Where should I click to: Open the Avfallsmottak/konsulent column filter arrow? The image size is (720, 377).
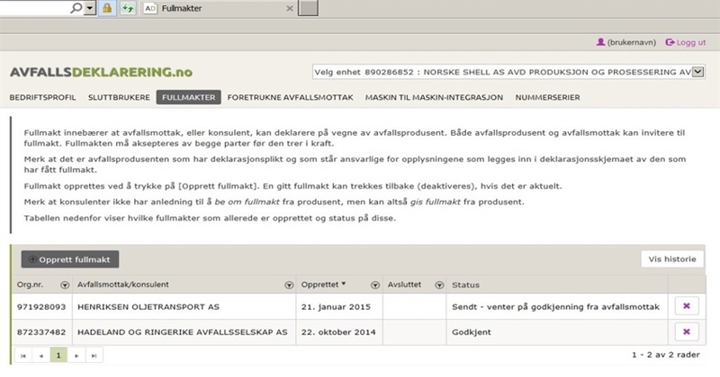(289, 285)
